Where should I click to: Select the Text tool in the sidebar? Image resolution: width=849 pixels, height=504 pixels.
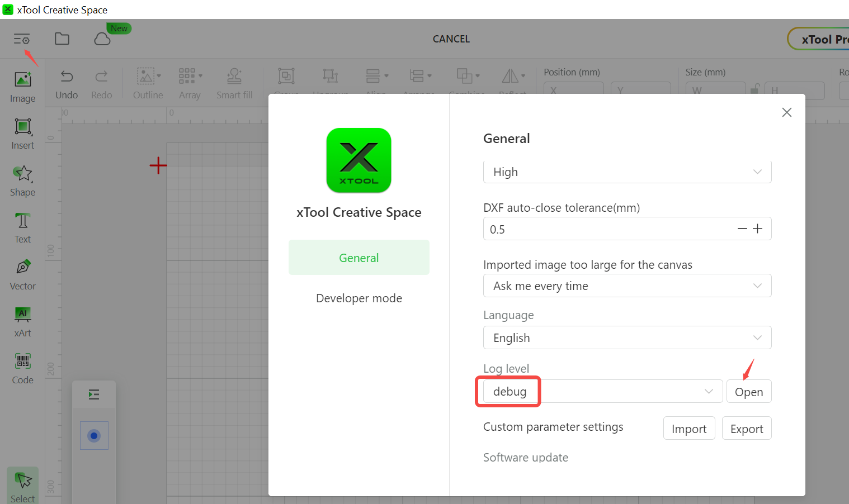[x=22, y=228]
